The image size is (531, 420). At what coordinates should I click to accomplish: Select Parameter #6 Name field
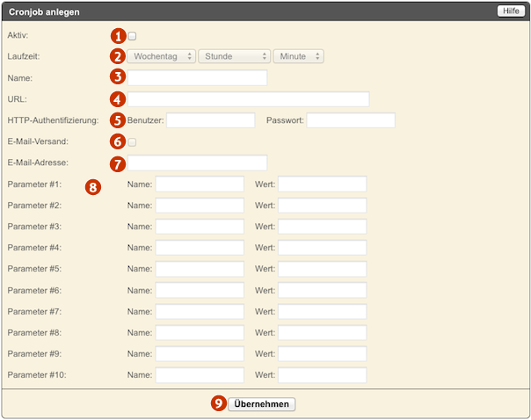coord(200,290)
